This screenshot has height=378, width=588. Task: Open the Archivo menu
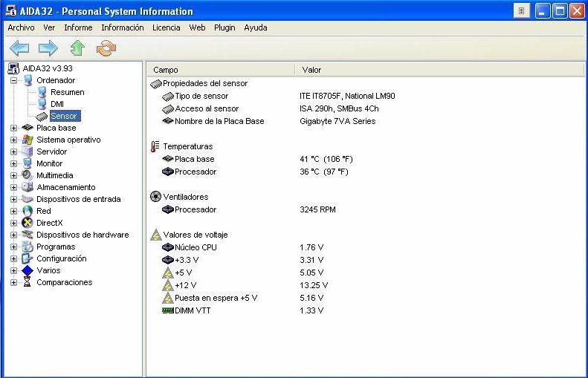(21, 27)
